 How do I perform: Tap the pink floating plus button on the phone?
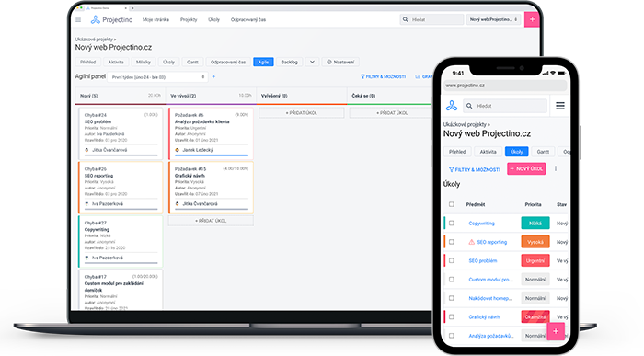point(556,331)
